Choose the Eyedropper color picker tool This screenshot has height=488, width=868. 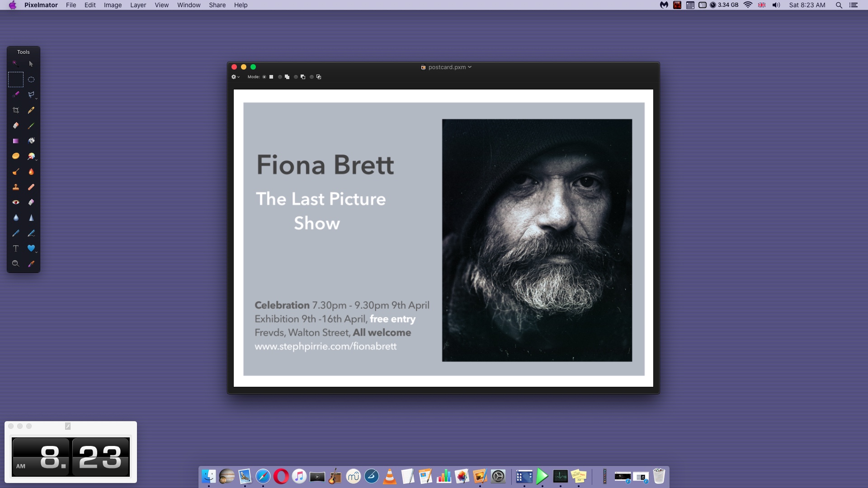31,264
